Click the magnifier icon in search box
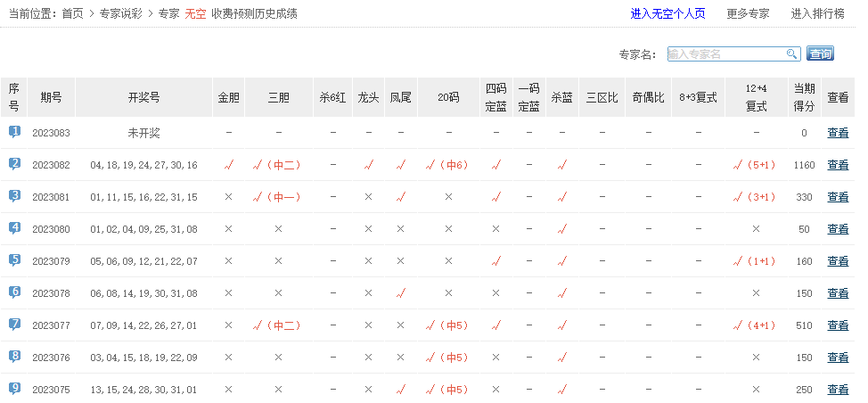Image resolution: width=868 pixels, height=403 pixels. pyautogui.click(x=791, y=54)
